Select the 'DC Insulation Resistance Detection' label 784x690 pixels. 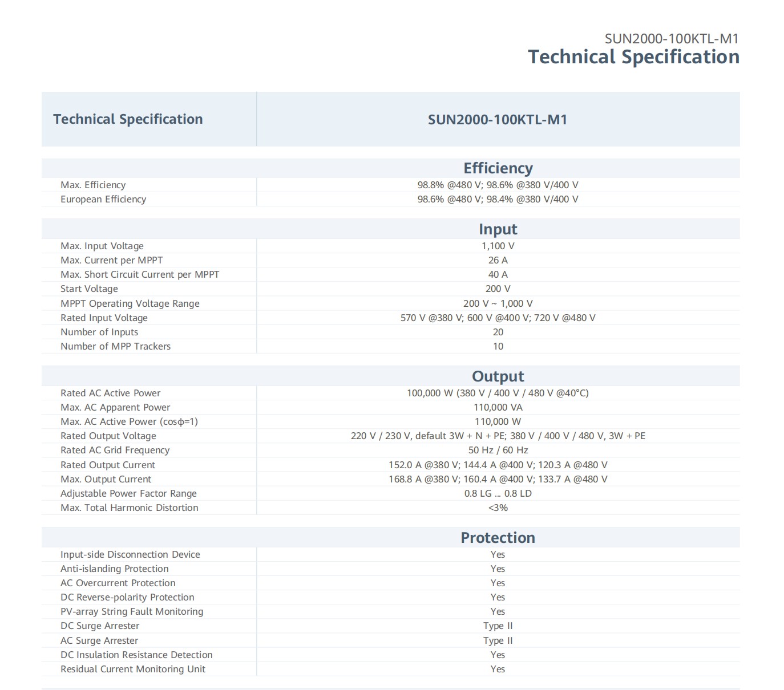(137, 655)
